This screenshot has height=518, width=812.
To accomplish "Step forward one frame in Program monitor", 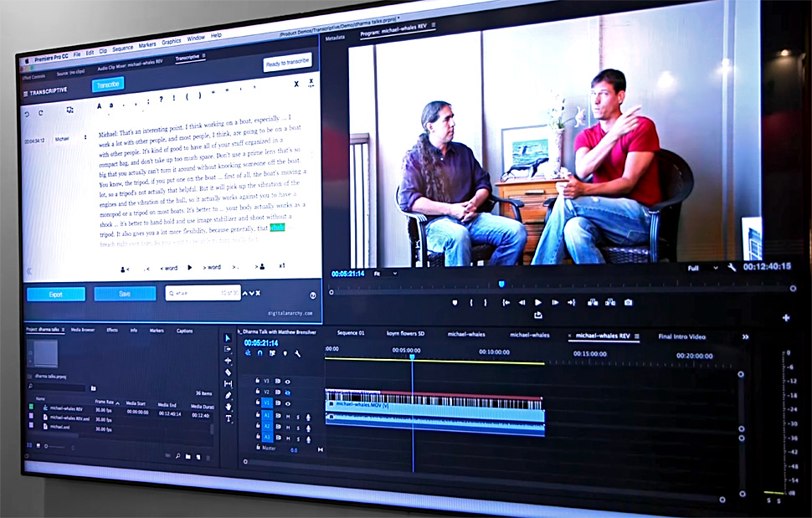I will tap(555, 303).
